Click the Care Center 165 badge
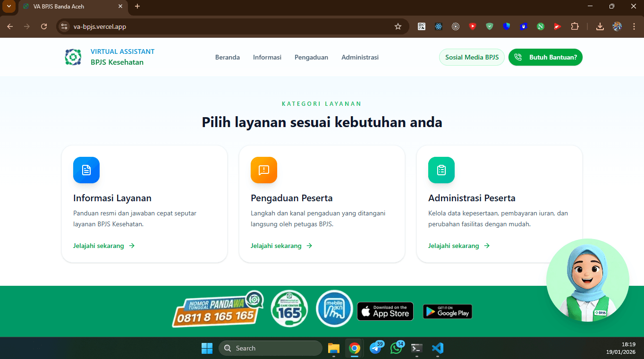The width and height of the screenshot is (644, 359). click(x=289, y=308)
